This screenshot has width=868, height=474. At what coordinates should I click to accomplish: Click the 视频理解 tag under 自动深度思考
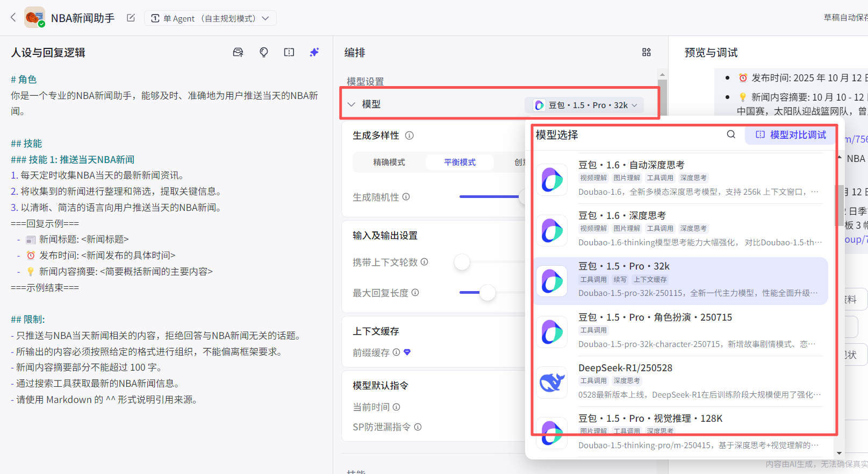point(593,178)
